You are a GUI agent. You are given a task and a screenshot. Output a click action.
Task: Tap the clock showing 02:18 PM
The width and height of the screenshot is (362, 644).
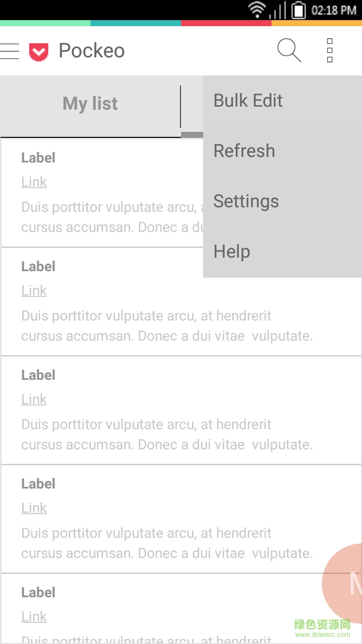point(334,10)
